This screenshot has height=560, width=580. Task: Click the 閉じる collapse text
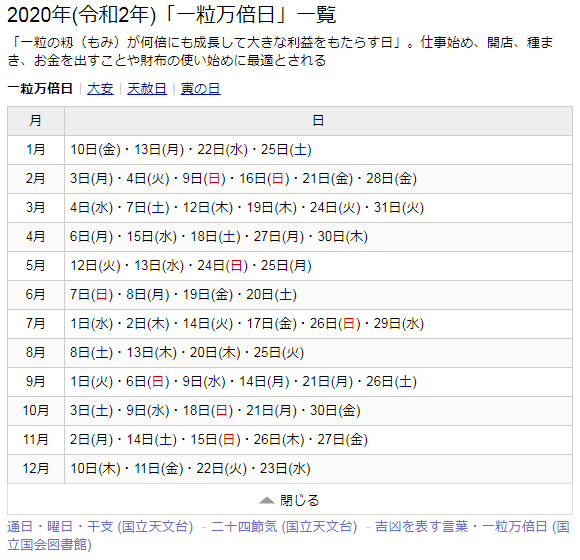[x=300, y=500]
